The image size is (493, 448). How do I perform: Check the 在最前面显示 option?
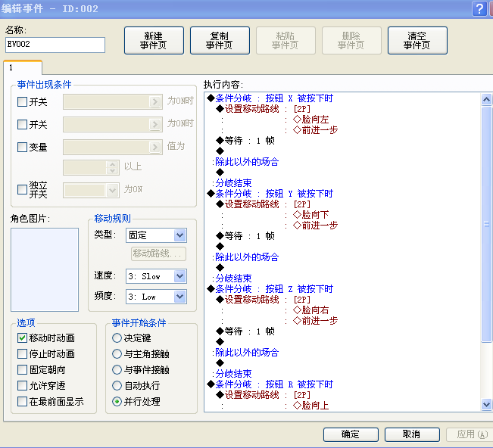(x=22, y=402)
